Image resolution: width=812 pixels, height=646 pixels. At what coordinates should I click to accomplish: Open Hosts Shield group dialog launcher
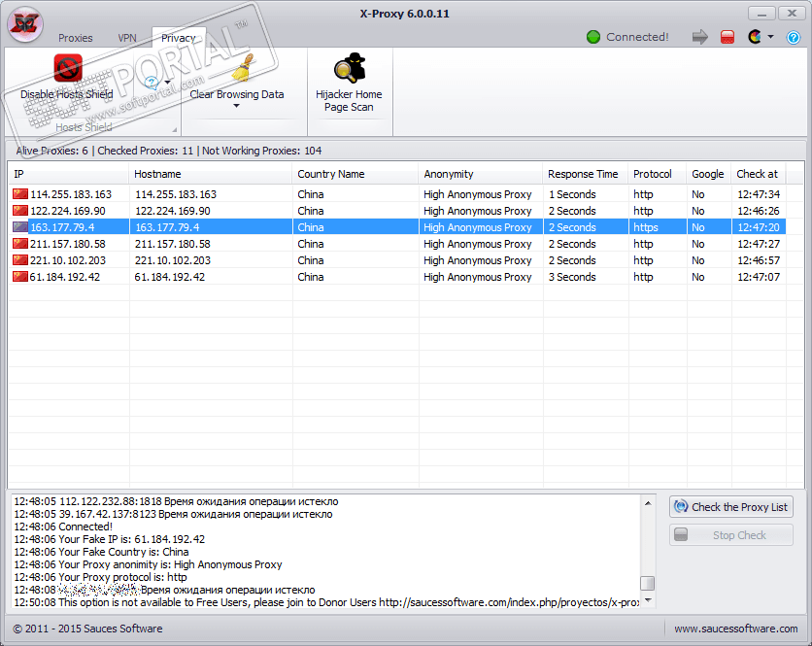175,129
